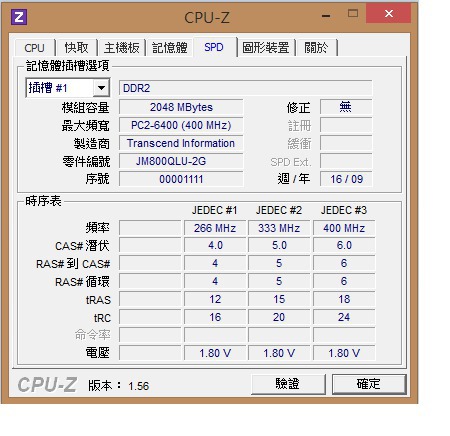Click the empty 緩衝 field

[346, 143]
